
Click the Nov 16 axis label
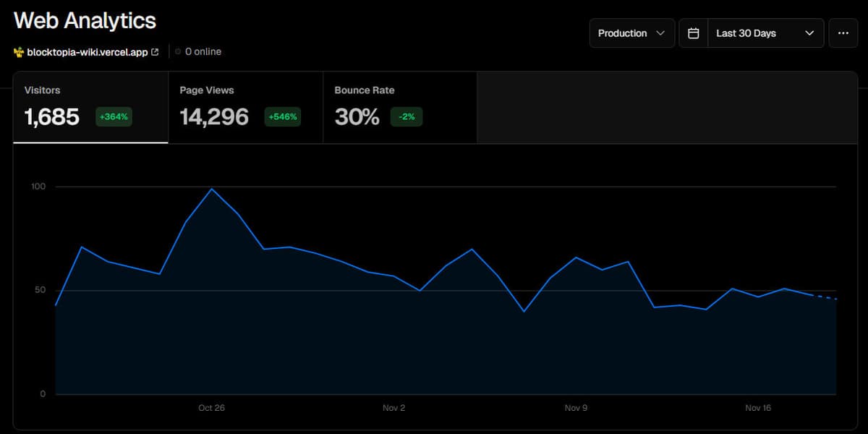(x=758, y=408)
